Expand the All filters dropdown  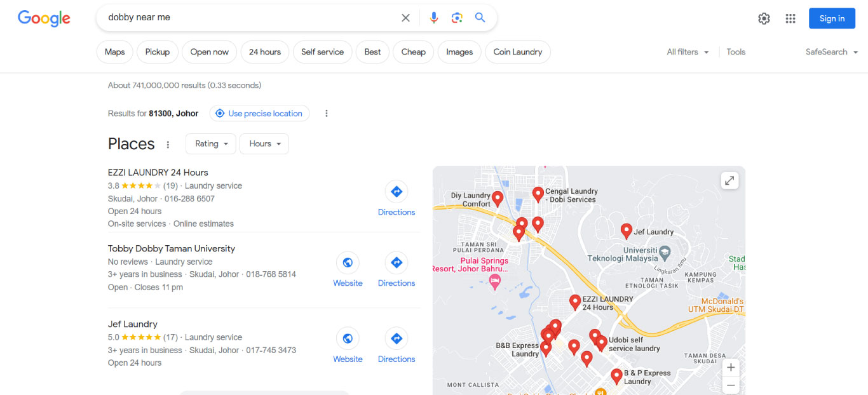(x=688, y=52)
